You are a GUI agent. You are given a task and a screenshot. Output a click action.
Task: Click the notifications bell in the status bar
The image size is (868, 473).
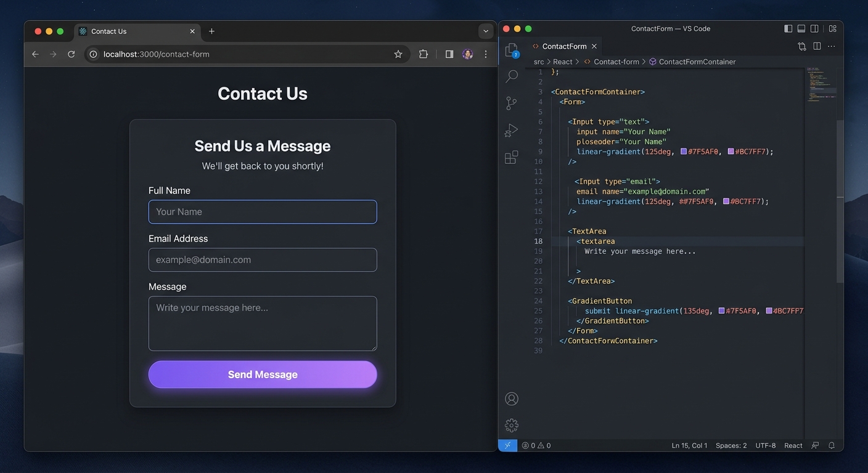pyautogui.click(x=831, y=445)
